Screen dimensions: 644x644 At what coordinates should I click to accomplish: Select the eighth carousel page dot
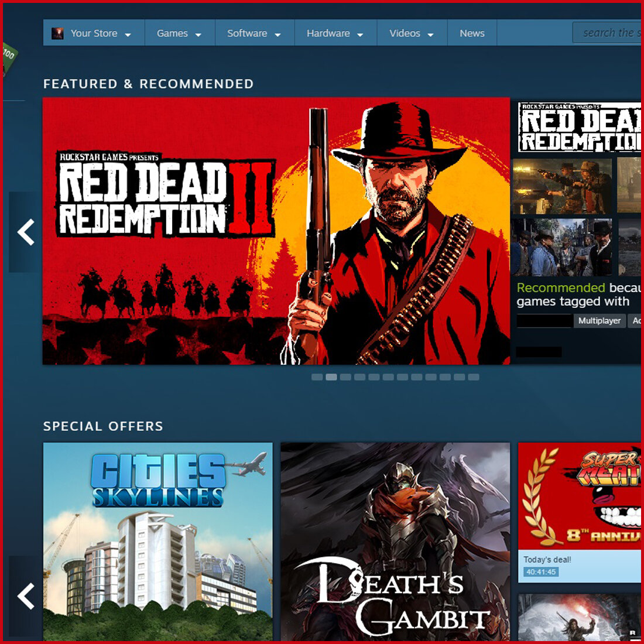point(416,377)
